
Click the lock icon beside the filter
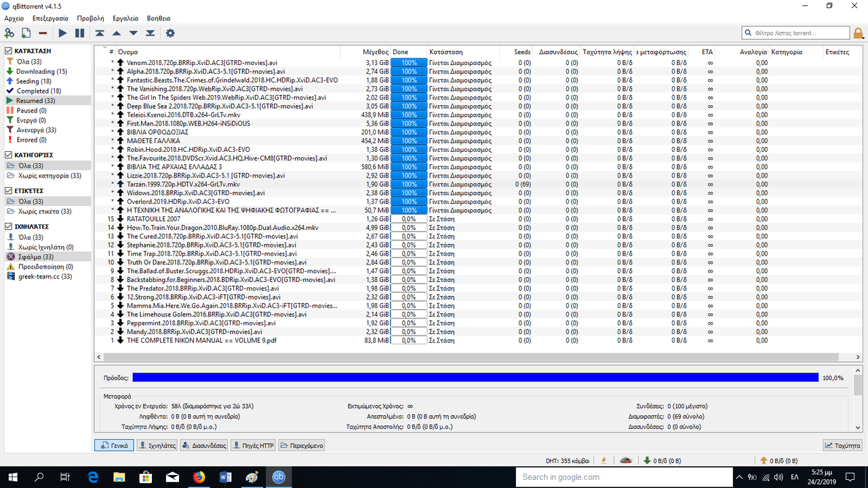click(859, 33)
